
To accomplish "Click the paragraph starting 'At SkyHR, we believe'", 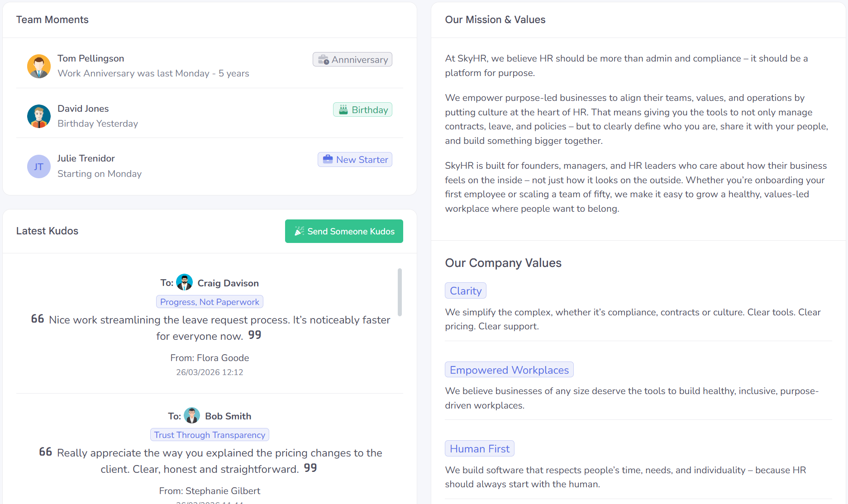I will tap(626, 66).
